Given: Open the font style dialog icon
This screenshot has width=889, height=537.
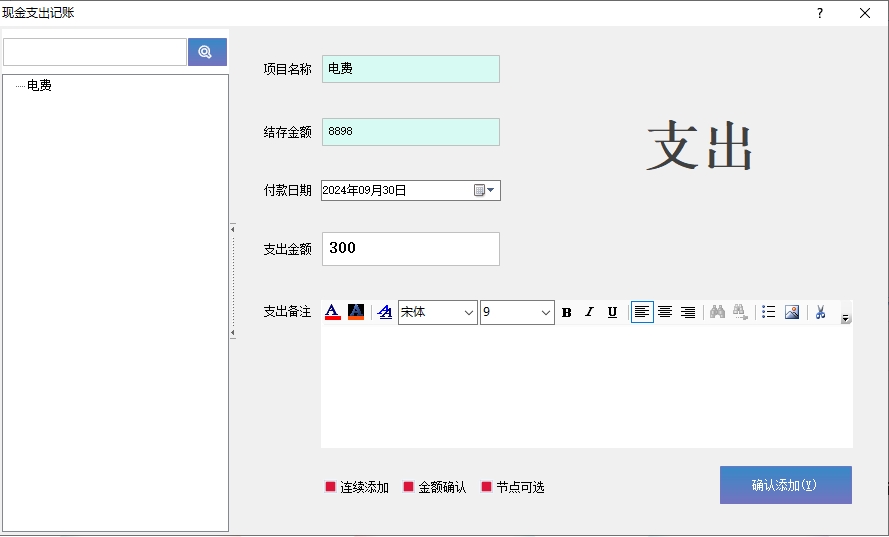Looking at the screenshot, I should 385,312.
